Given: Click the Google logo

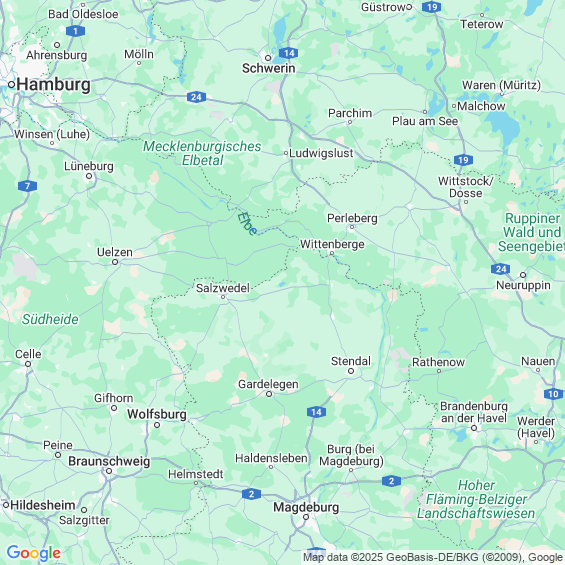Looking at the screenshot, I should (x=34, y=553).
